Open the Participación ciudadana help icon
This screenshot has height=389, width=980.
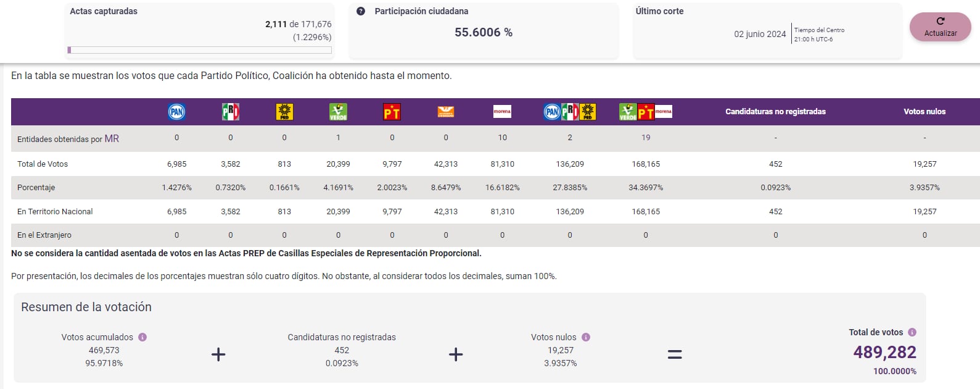[361, 11]
